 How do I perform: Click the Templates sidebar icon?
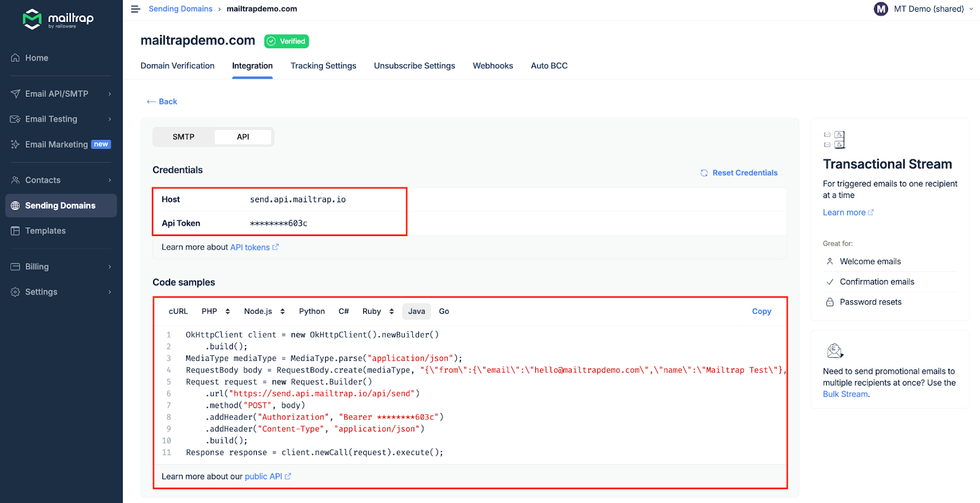tap(15, 231)
